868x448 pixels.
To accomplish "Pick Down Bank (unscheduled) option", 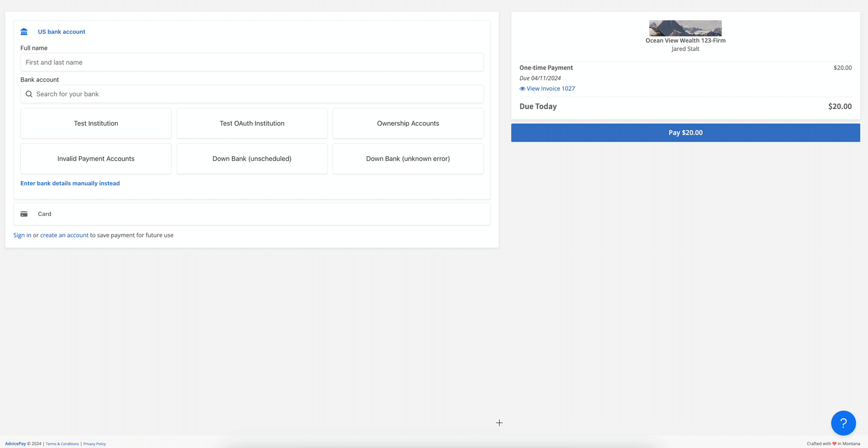I will [252, 159].
